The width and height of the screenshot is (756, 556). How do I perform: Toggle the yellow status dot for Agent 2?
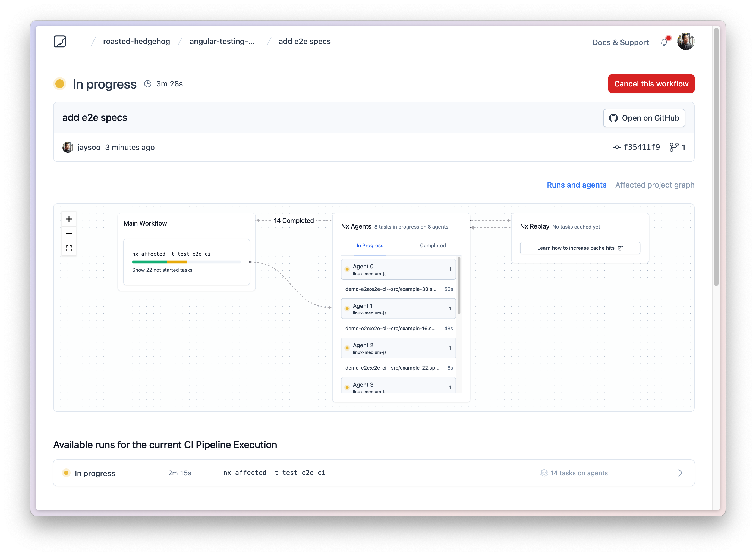point(346,347)
